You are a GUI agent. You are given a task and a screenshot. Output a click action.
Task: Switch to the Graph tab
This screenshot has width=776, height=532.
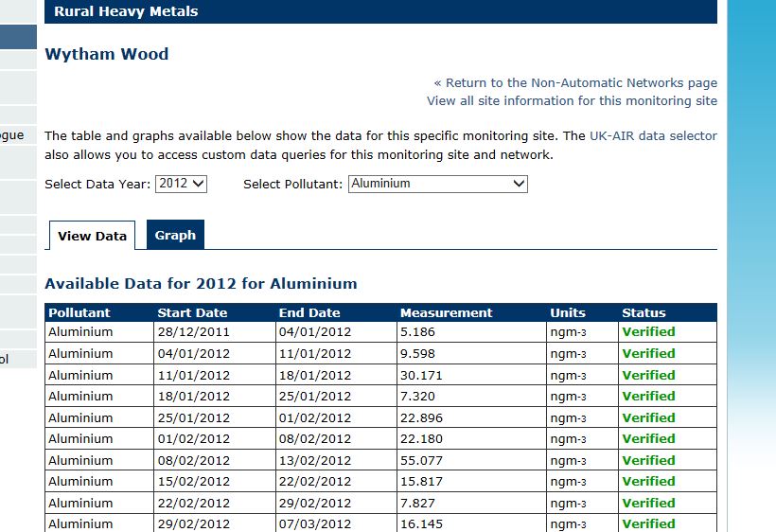[175, 236]
